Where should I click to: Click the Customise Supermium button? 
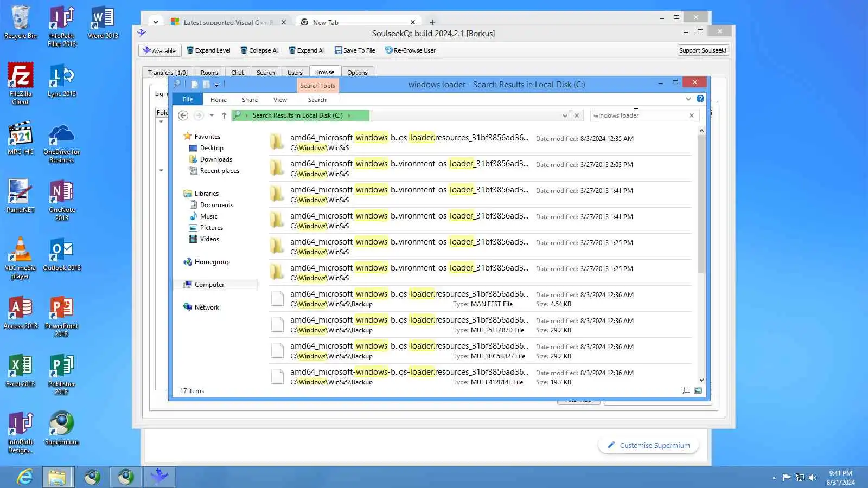(x=648, y=445)
